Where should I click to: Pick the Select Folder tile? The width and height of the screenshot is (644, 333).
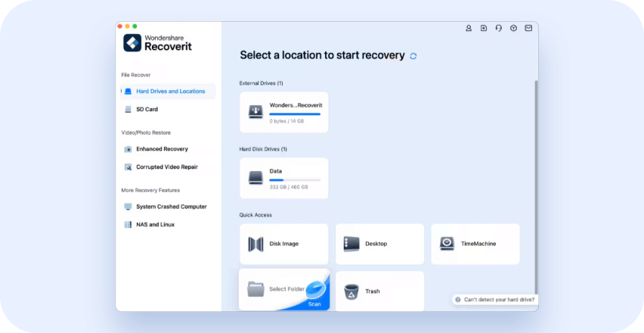pos(284,289)
